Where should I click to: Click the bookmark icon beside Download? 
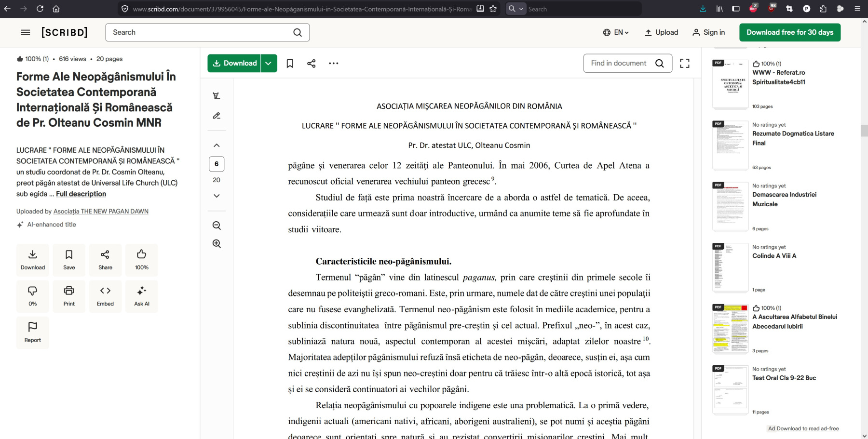(290, 64)
